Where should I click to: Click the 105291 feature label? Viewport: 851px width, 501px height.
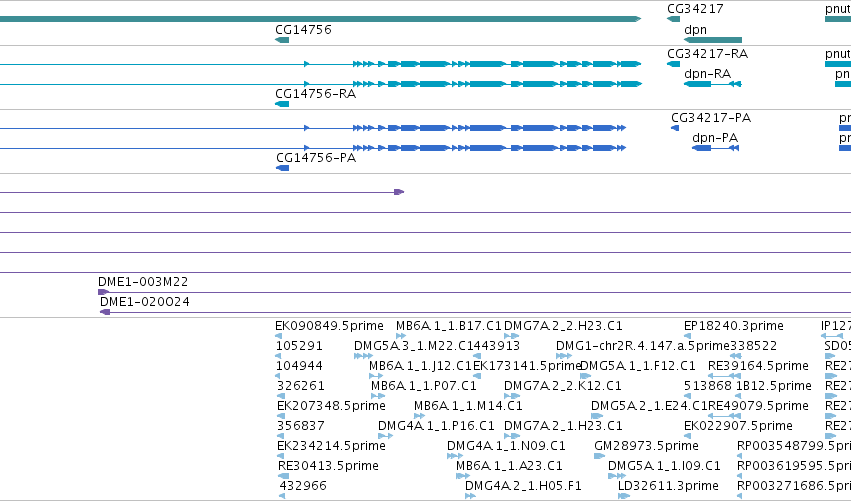(299, 346)
